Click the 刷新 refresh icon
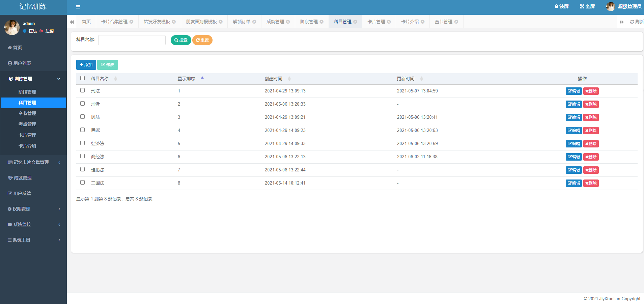Screen dimensions: 644x304 (637, 22)
